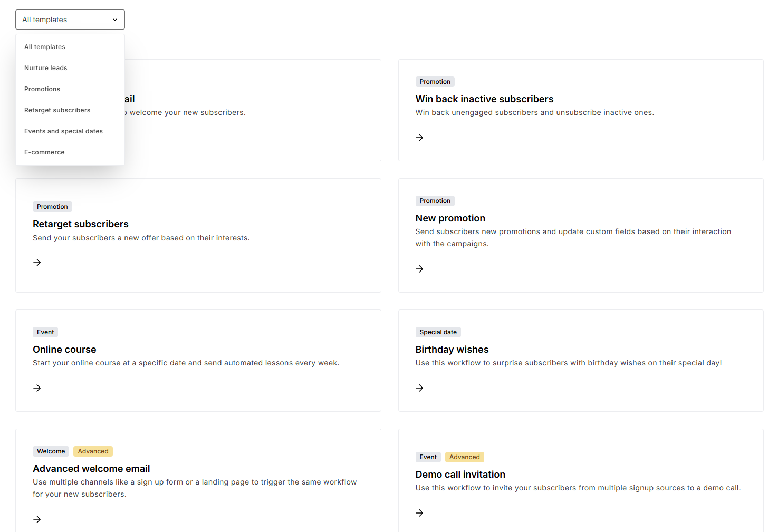Click the Welcome badge on Advanced welcome email
Screen dimensions: 768x532
(51, 451)
